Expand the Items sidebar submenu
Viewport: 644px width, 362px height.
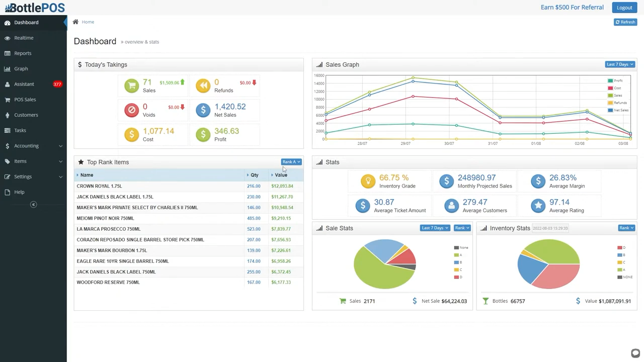click(33, 161)
